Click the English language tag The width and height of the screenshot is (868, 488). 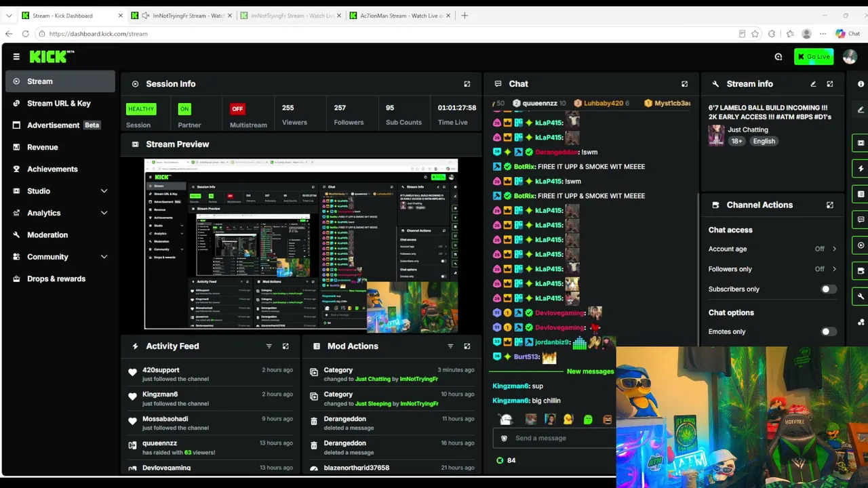pos(764,141)
